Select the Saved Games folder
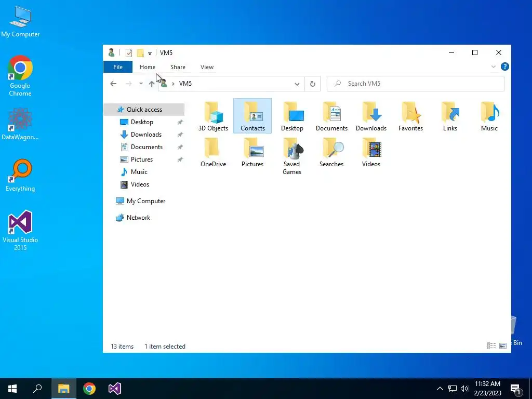The image size is (532, 399). [292, 156]
